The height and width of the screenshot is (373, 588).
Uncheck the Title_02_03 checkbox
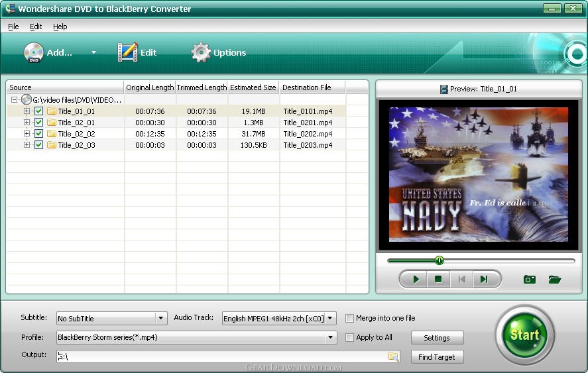point(38,144)
